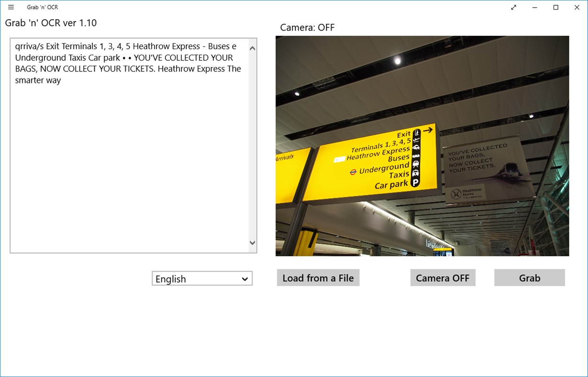The height and width of the screenshot is (377, 588).
Task: Minimize the Grab 'n' OCR window
Action: tap(534, 7)
